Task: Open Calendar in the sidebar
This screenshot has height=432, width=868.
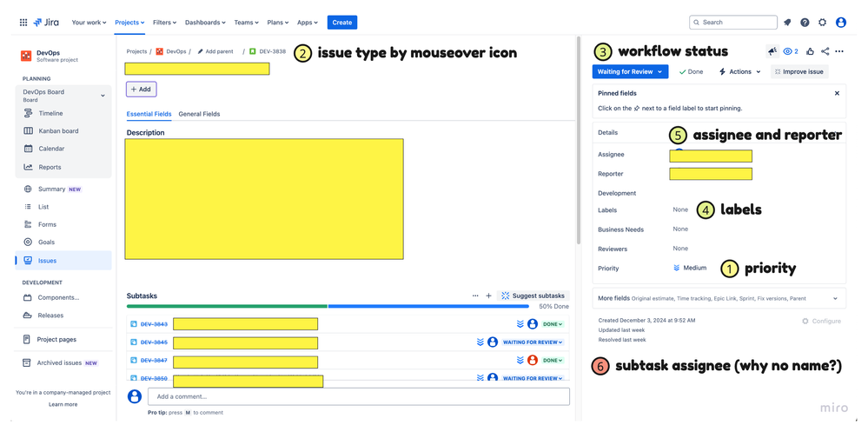Action: (x=63, y=149)
